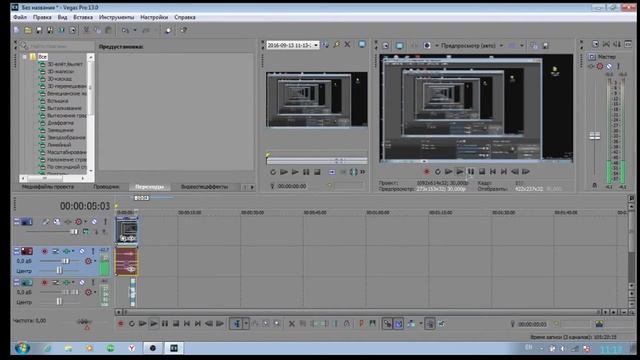The height and width of the screenshot is (360, 640).
Task: Open the Правка menu
Action: [42, 18]
